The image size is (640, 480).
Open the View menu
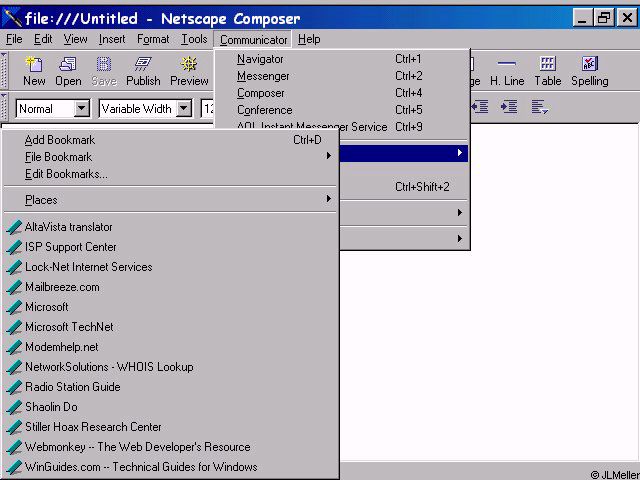pyautogui.click(x=75, y=39)
